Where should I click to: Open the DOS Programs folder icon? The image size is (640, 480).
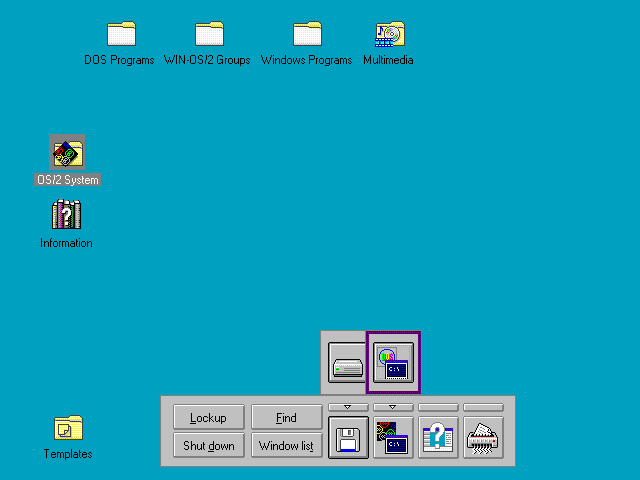click(121, 33)
